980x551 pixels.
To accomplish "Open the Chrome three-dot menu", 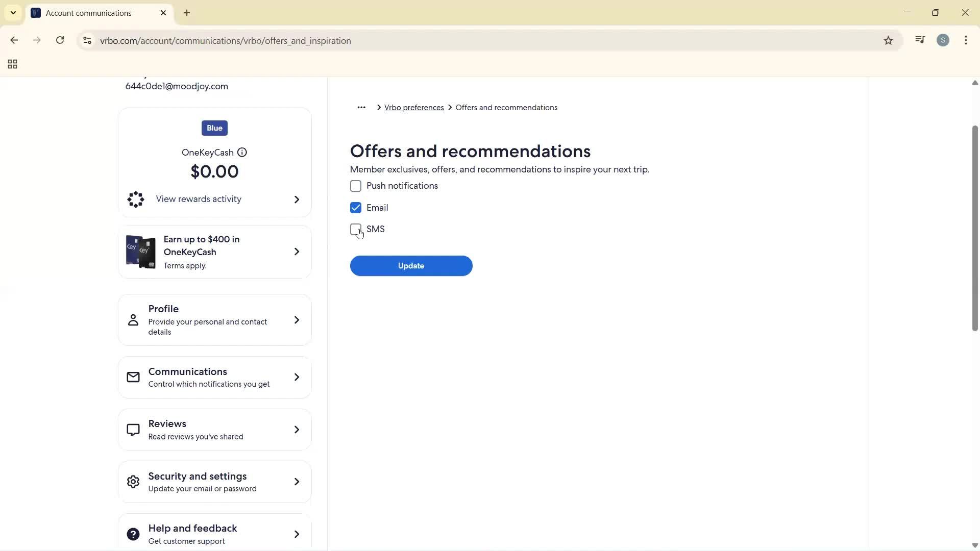I will pyautogui.click(x=966, y=40).
